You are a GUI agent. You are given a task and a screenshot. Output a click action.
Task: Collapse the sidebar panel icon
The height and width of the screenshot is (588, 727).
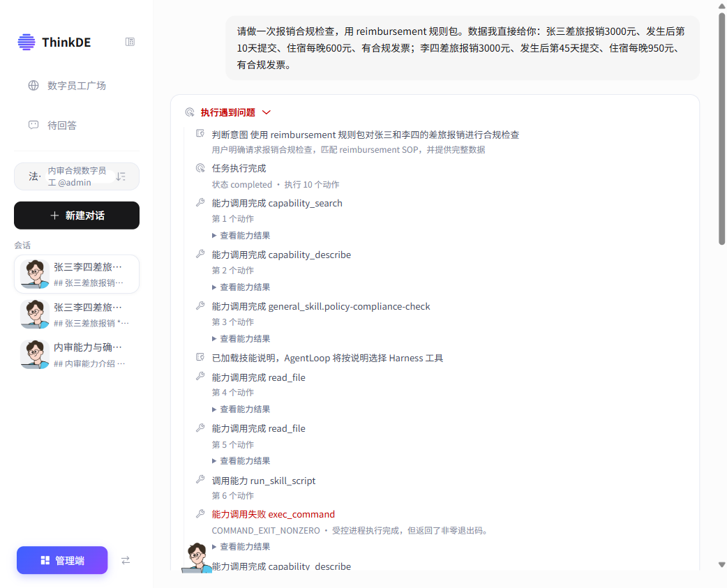click(130, 42)
